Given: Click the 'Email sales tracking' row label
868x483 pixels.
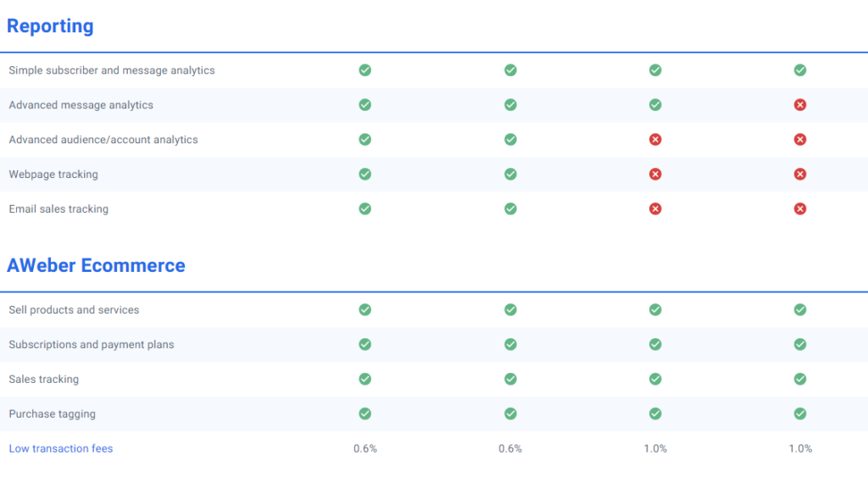Looking at the screenshot, I should tap(58, 209).
